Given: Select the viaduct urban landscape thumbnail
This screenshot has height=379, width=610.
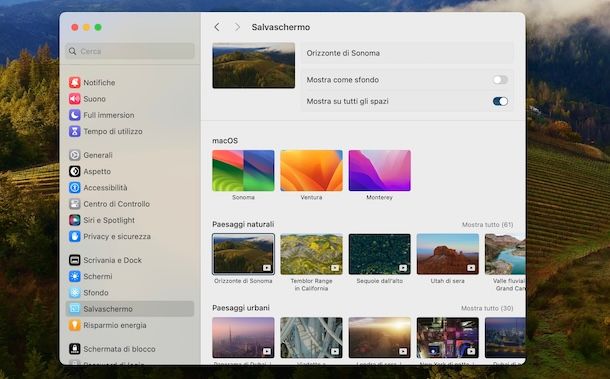Looking at the screenshot, I should 311,337.
